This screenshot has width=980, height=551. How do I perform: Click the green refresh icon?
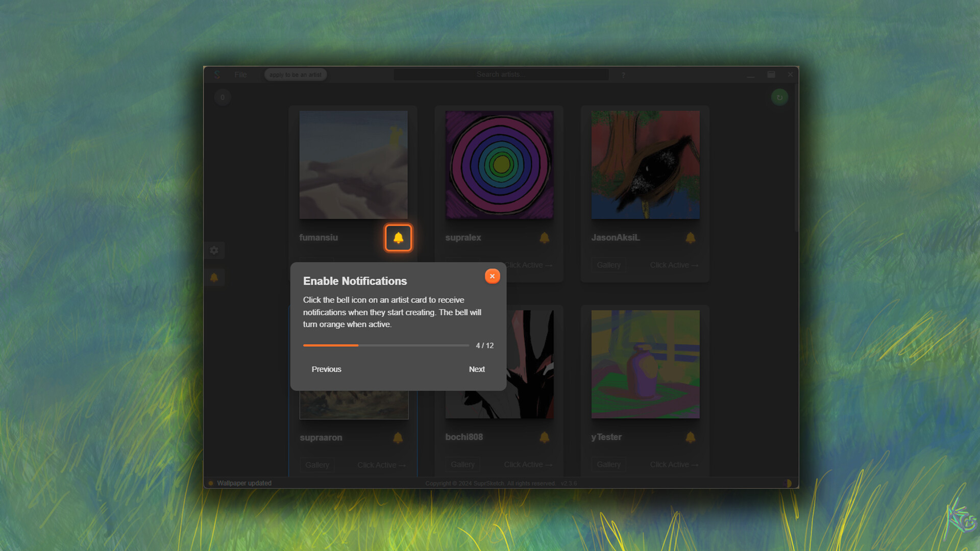tap(779, 97)
